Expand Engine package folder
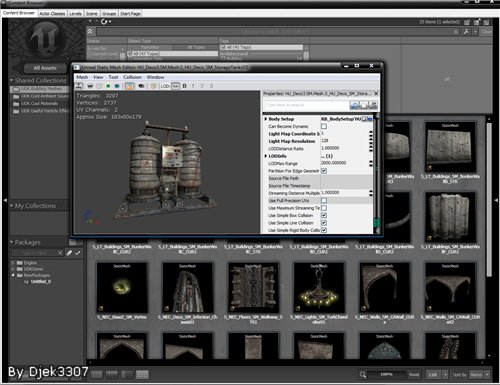The image size is (500, 385). (x=13, y=263)
